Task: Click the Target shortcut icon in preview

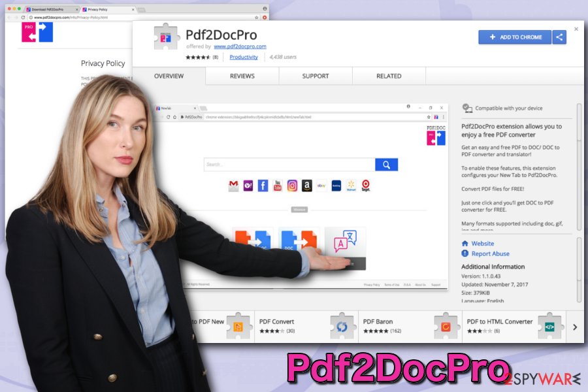Action: [366, 186]
